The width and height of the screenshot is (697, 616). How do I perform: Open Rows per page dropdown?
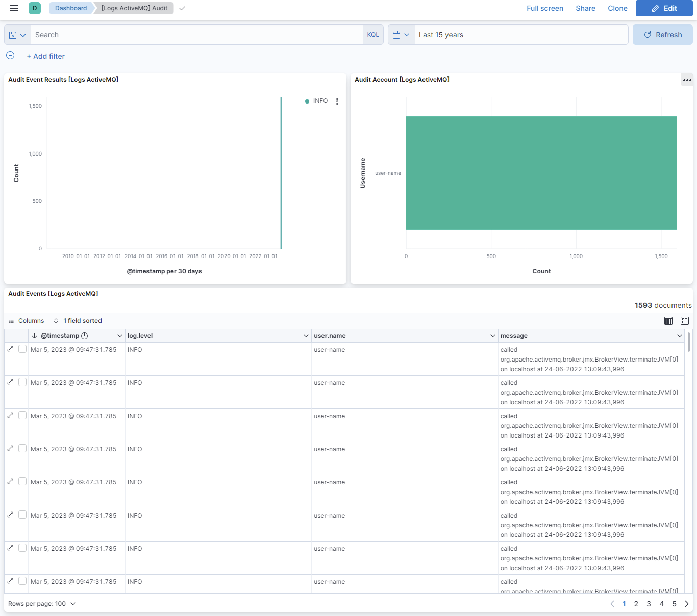tap(42, 604)
